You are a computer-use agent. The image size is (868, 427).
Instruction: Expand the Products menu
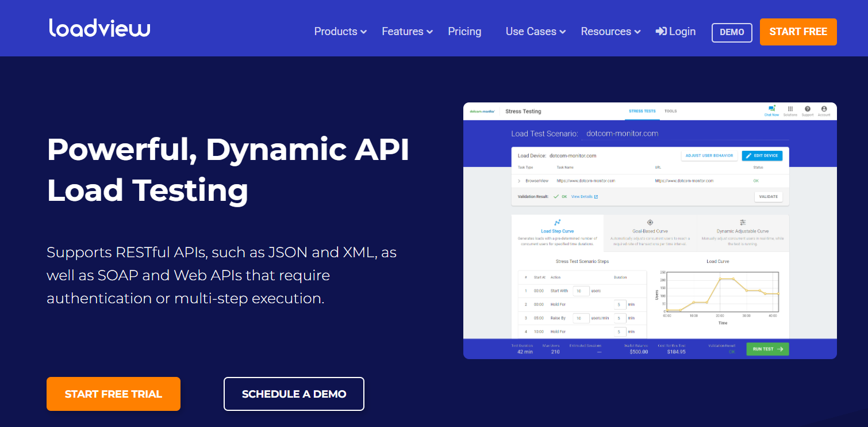(340, 32)
